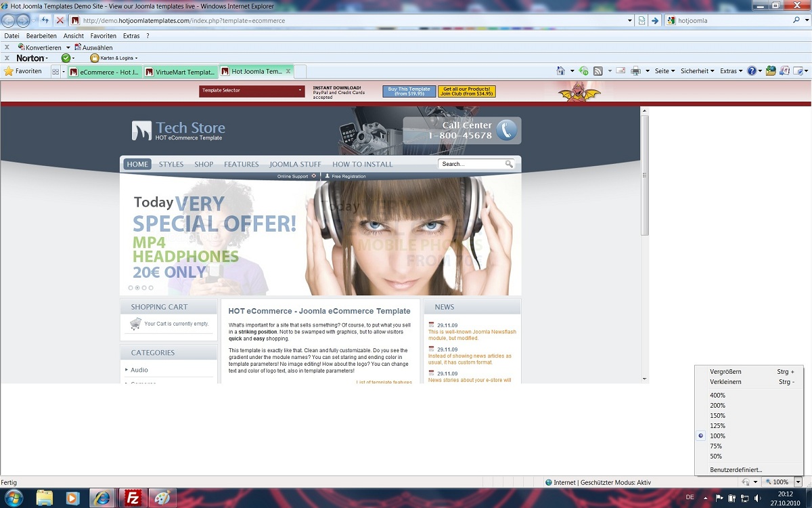Switch to VirtueMart Templat... tab
Viewport: 812px width, 508px height.
181,71
